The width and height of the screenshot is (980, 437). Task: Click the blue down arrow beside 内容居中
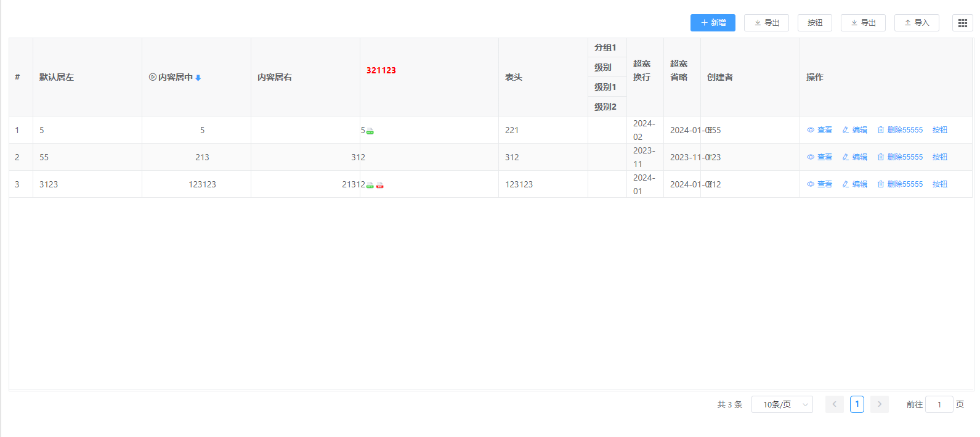point(198,78)
